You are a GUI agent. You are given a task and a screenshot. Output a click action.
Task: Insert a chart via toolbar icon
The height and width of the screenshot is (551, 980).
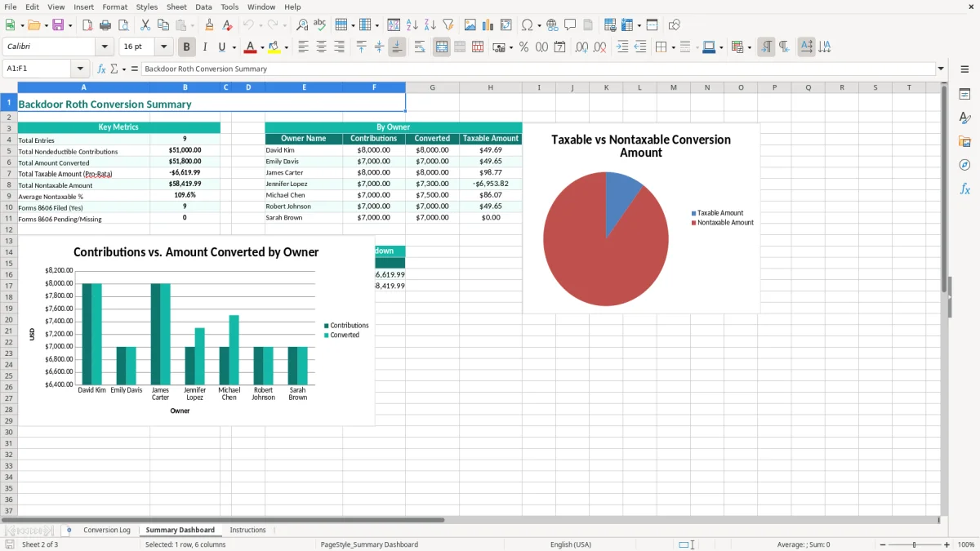coord(488,25)
